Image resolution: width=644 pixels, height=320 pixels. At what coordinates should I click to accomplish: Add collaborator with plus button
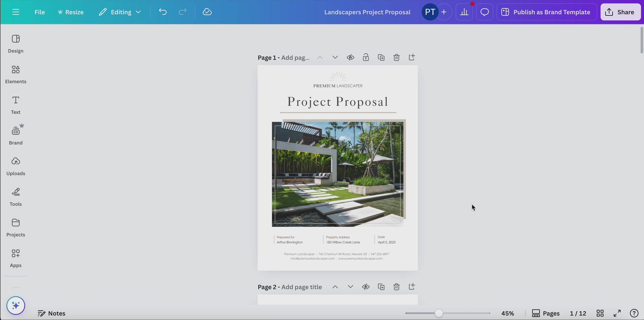444,12
